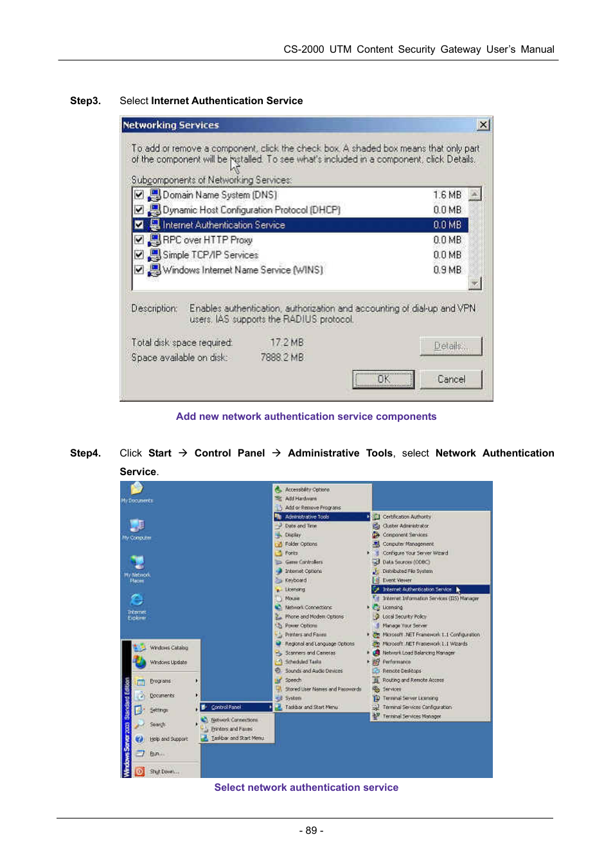Open Routing and Remote Access

coord(431,680)
